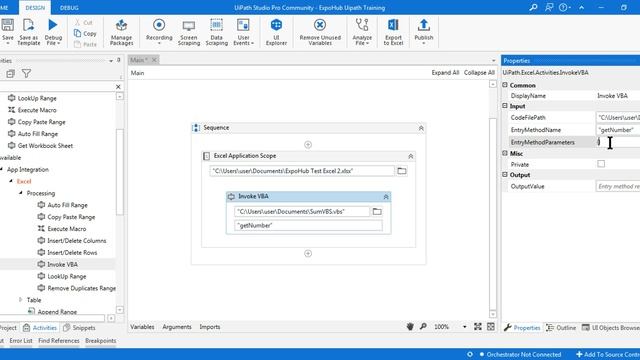Open the Variables panel
This screenshot has width=640, height=360.
[x=142, y=327]
